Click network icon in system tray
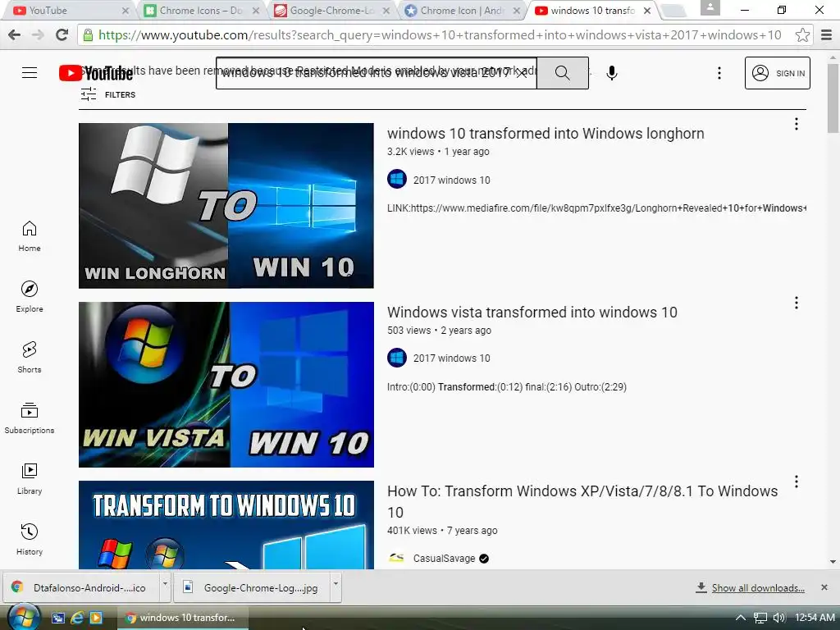Screen dimensions: 840x630 tap(760, 619)
